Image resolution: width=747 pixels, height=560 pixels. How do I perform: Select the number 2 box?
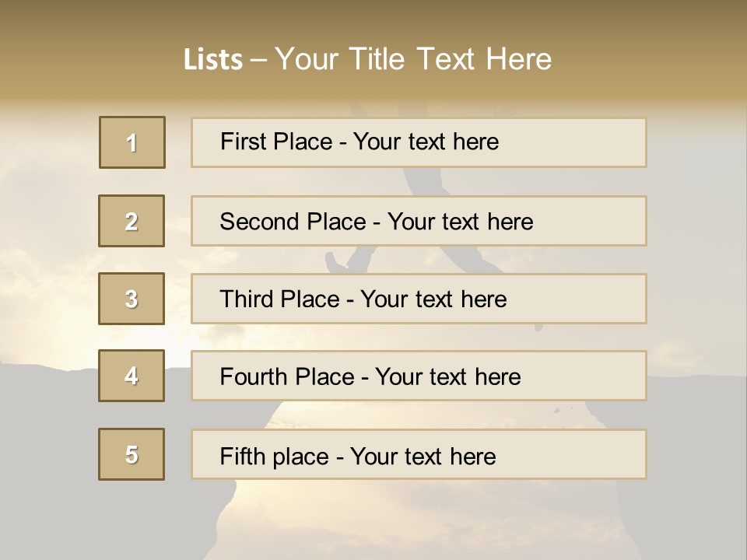pos(132,221)
